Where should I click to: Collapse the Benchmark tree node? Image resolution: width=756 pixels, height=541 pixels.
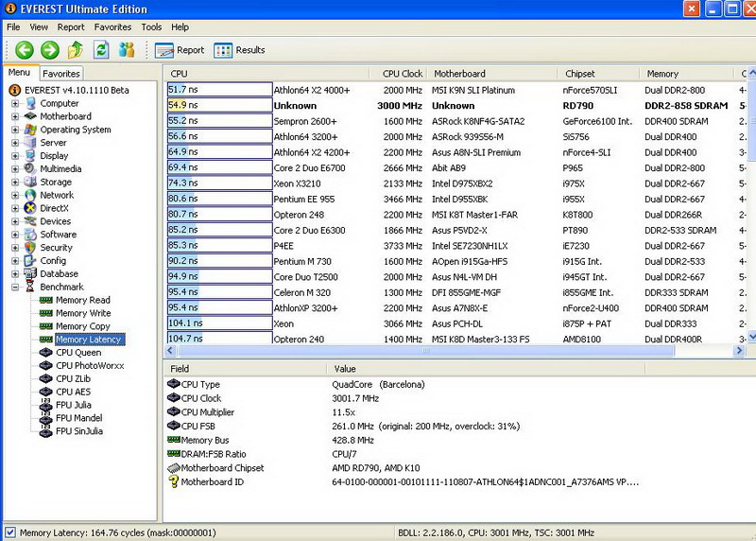click(15, 287)
